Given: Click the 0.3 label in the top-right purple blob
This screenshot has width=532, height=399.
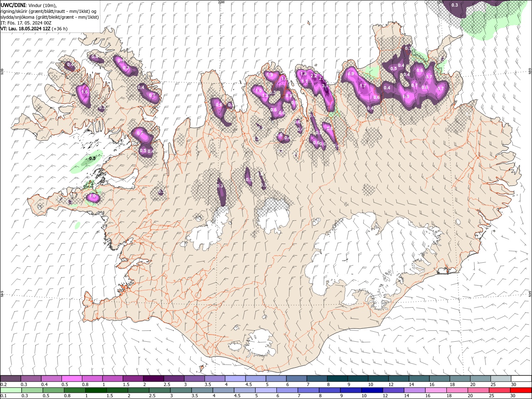Looking at the screenshot, I should point(455,5).
